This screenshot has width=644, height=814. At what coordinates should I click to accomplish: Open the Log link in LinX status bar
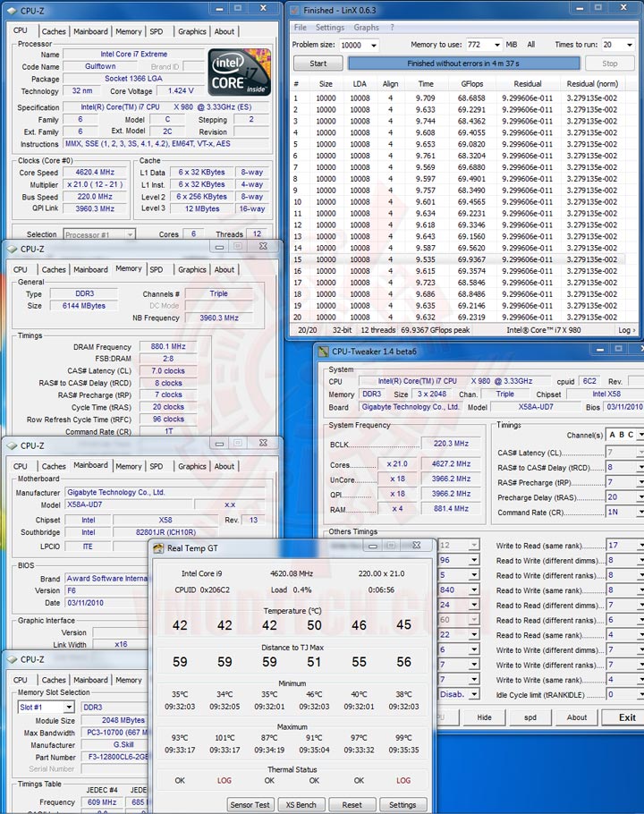[626, 330]
